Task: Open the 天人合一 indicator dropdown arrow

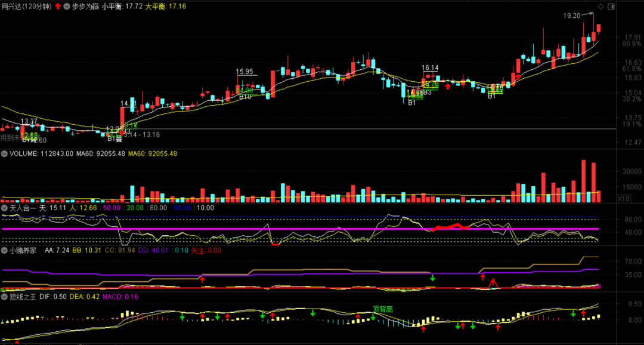Action: click(5, 208)
